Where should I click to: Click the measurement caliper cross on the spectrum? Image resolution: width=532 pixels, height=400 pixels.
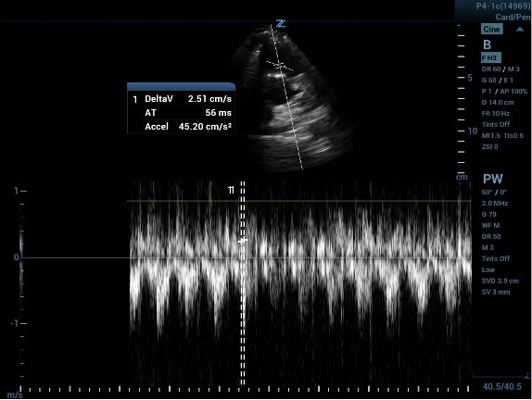pyautogui.click(x=243, y=241)
